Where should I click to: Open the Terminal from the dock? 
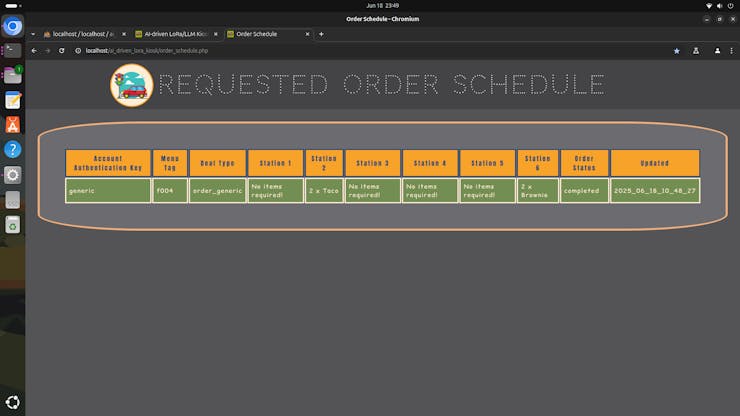pos(13,50)
